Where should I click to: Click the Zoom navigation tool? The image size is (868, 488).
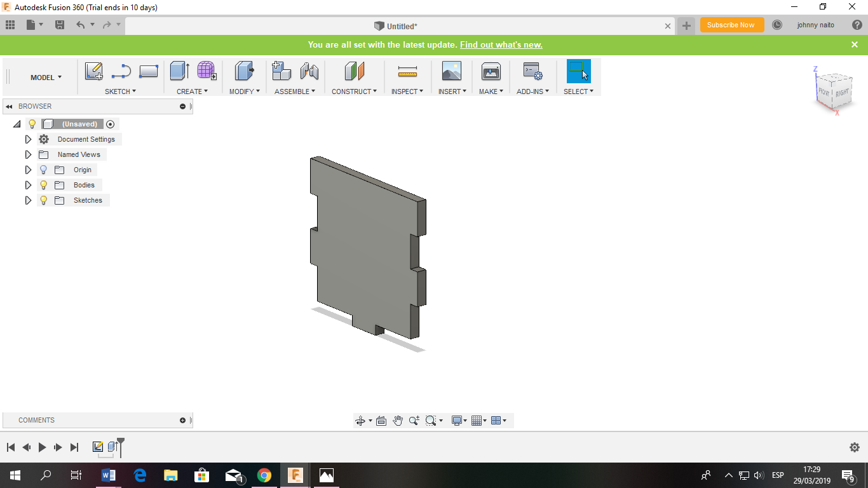point(414,421)
